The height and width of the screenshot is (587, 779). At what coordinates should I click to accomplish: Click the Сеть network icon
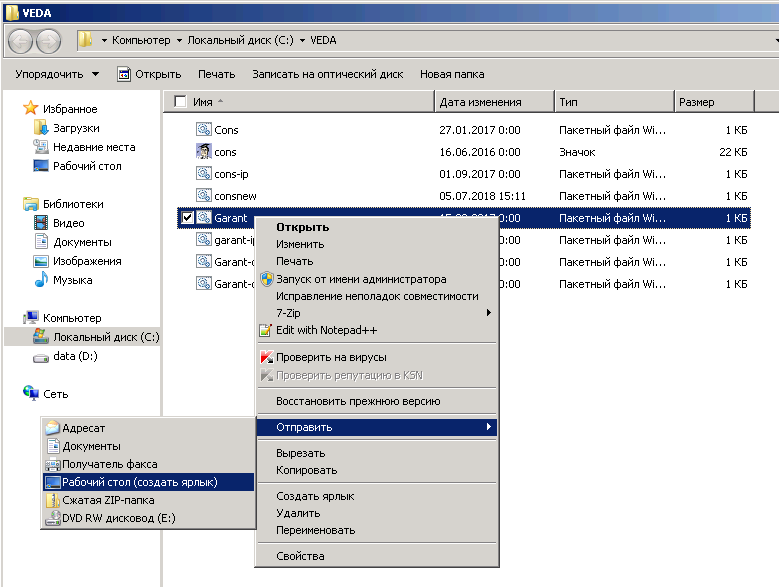[31, 394]
